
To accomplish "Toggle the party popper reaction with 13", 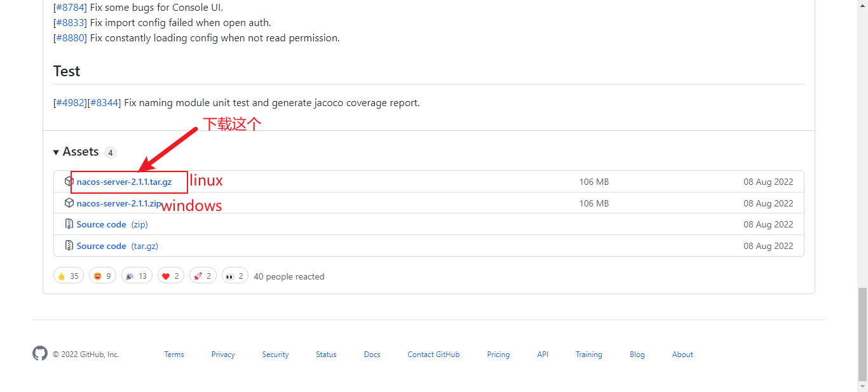I will click(x=137, y=276).
